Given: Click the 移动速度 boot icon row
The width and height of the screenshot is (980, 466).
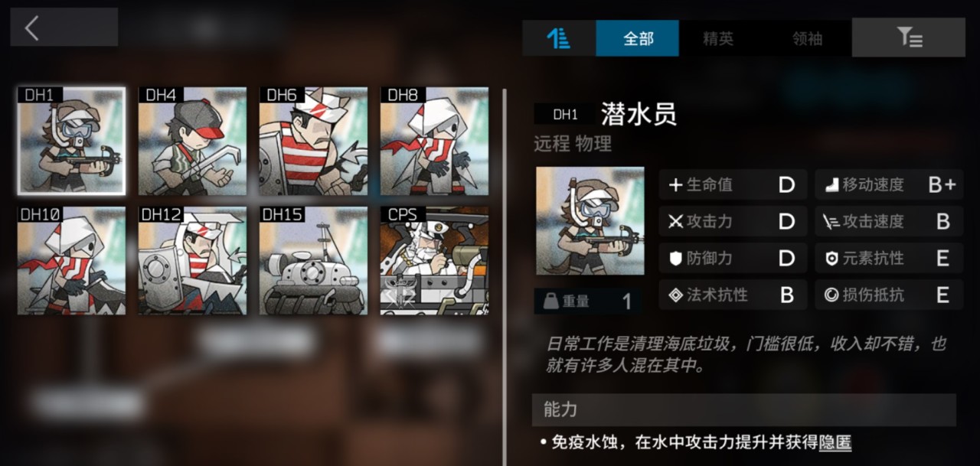Looking at the screenshot, I should tap(889, 184).
